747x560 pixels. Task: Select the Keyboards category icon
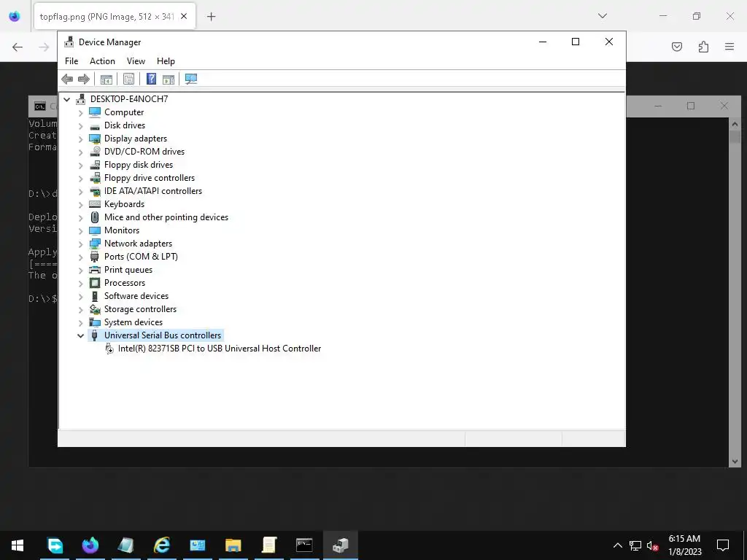pyautogui.click(x=95, y=204)
